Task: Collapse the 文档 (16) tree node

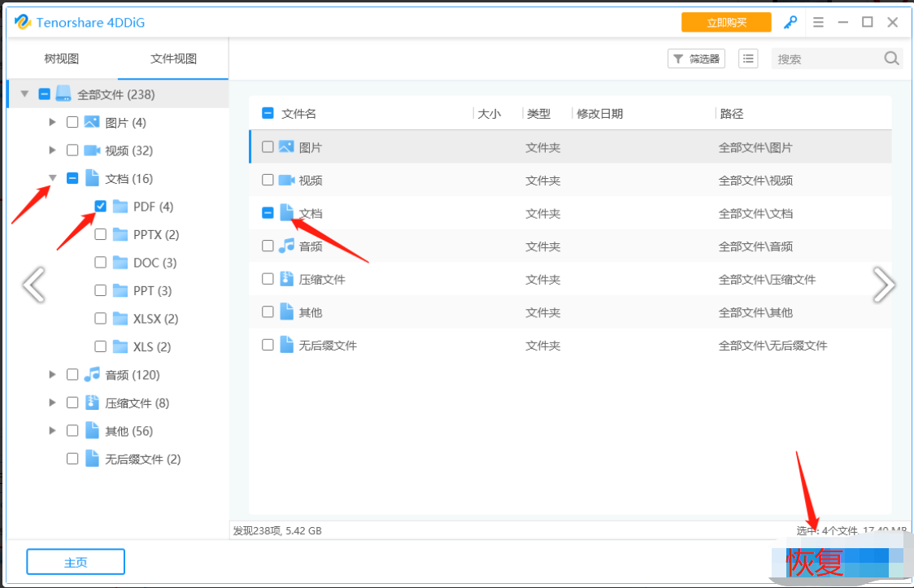Action: (x=53, y=178)
